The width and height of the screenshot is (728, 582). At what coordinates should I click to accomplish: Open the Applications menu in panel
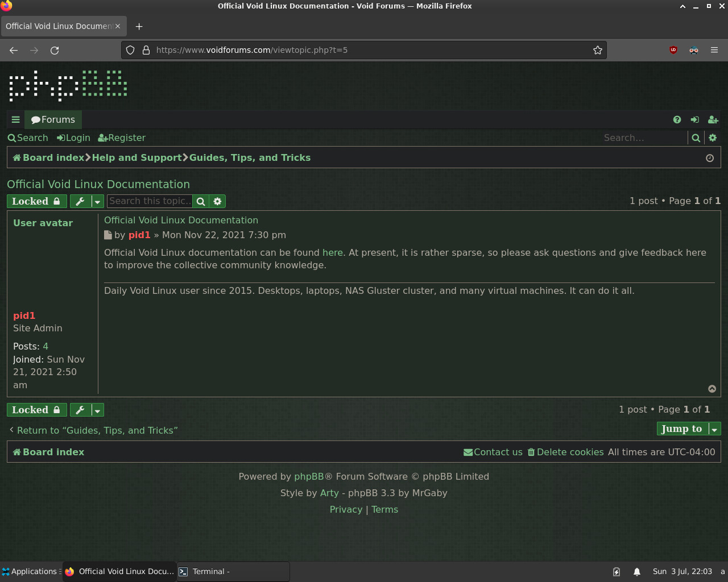coord(31,571)
